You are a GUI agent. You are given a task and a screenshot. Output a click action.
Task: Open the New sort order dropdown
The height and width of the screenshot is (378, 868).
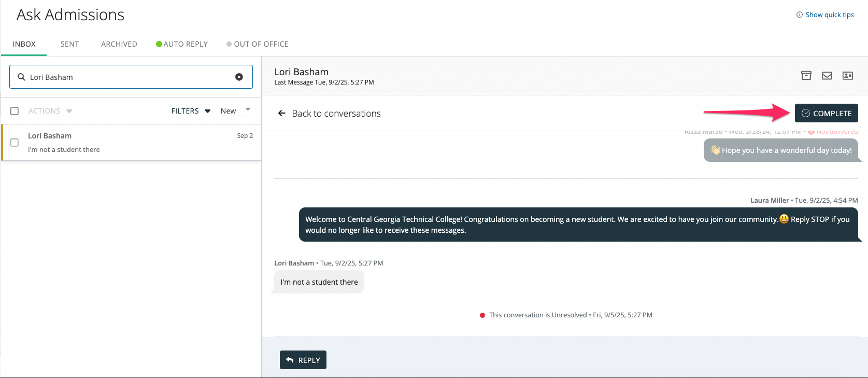click(236, 110)
